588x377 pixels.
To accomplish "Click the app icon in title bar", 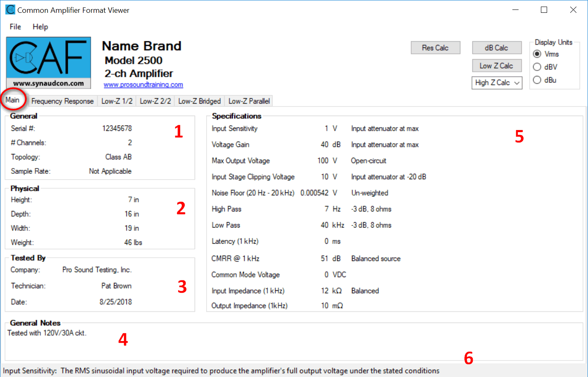I will (10, 10).
